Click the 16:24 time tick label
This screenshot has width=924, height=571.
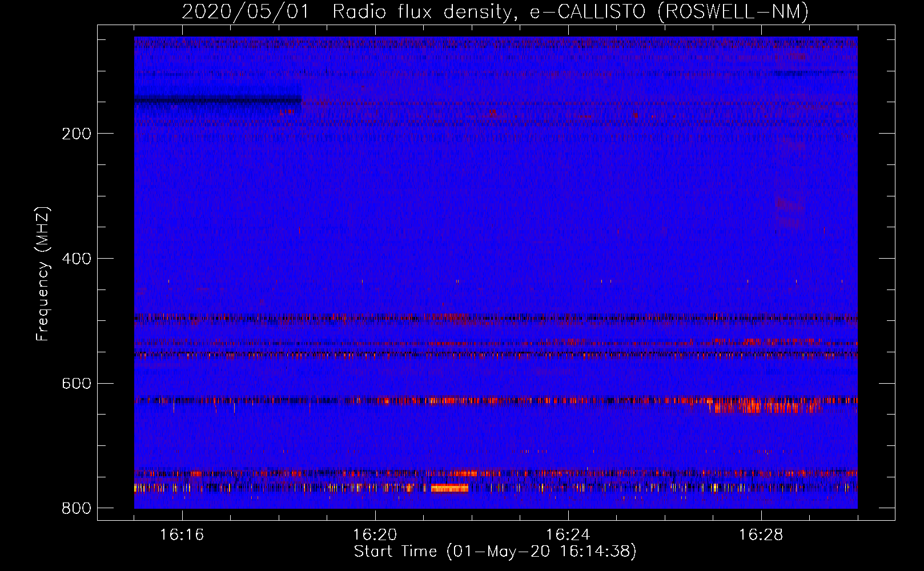pos(568,534)
